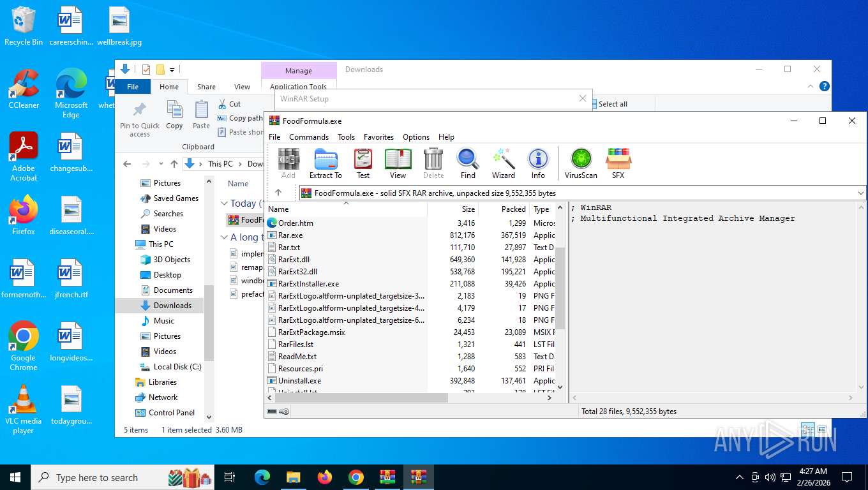Open the SFX options tool
This screenshot has height=490, width=868.
(618, 163)
